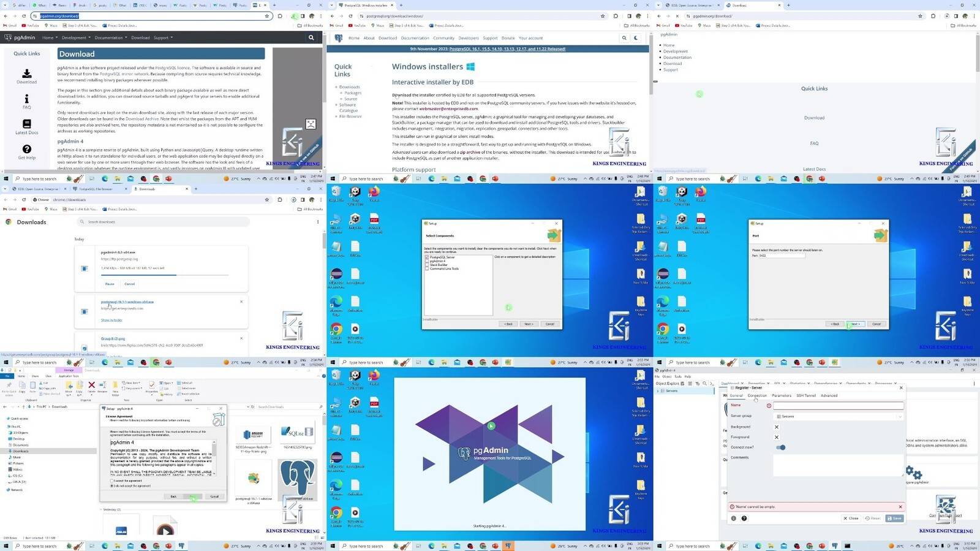Image resolution: width=980 pixels, height=551 pixels.
Task: Click the Filtered Rows icon in Object Explorer
Action: [x=697, y=384]
